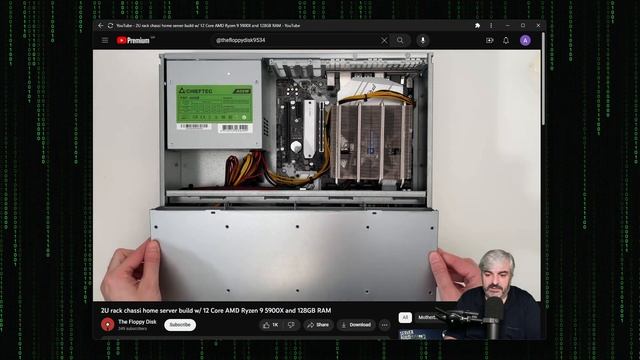Subscribe to The Floppy Disk channel
This screenshot has height=360, width=640.
tap(180, 325)
